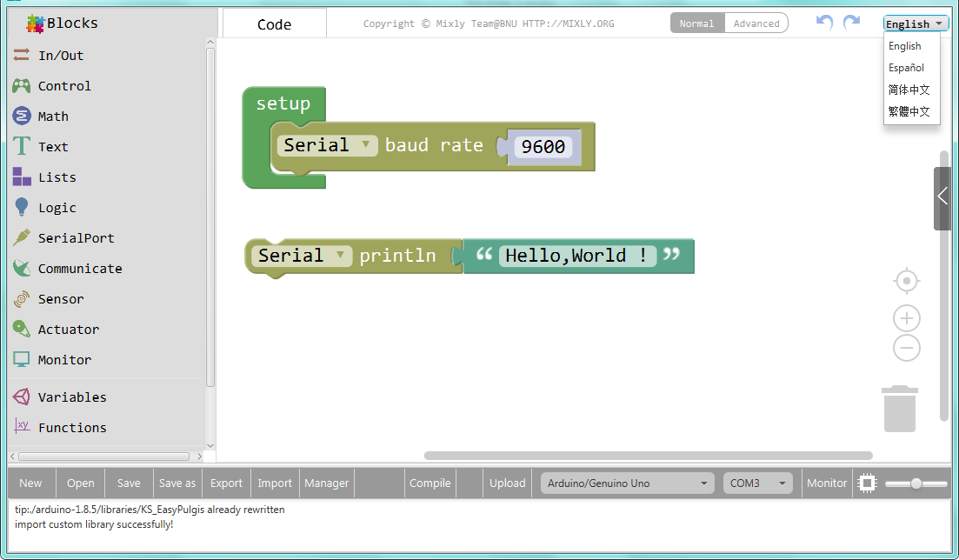Switch to Advanced mode
959x560 pixels.
(756, 23)
